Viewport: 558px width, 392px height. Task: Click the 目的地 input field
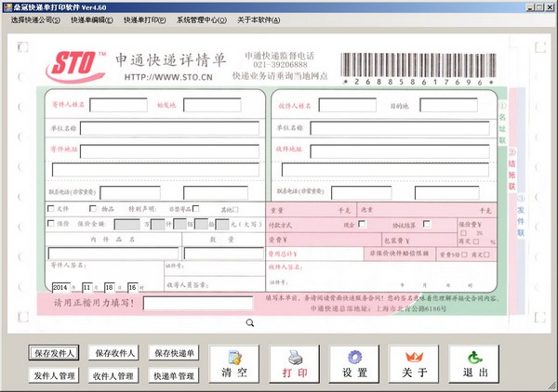449,105
